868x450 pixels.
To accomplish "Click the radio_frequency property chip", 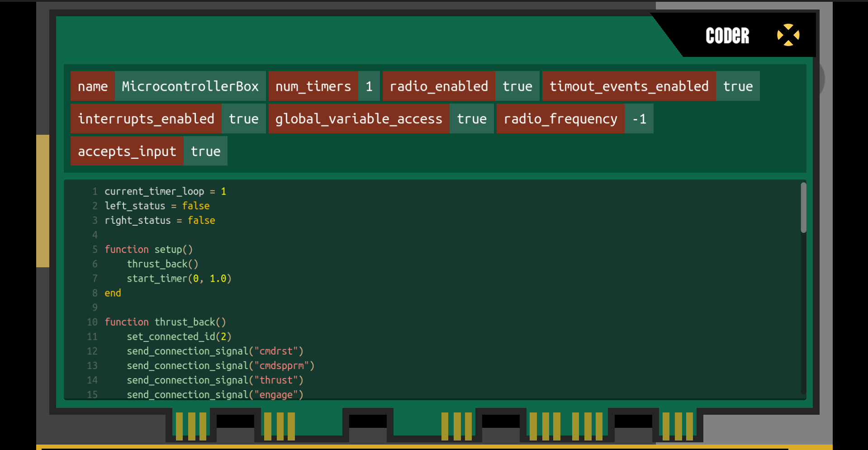I will point(560,118).
